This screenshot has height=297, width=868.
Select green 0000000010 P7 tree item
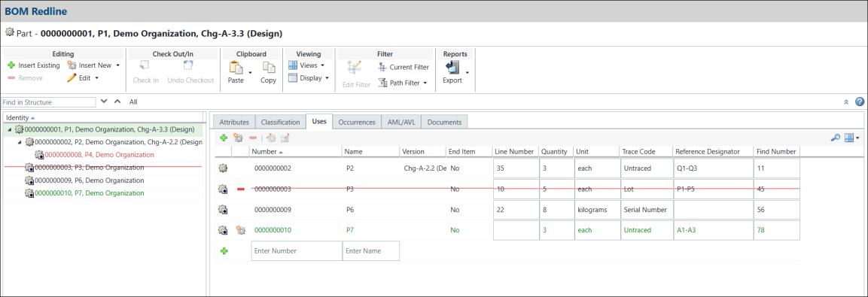(89, 193)
